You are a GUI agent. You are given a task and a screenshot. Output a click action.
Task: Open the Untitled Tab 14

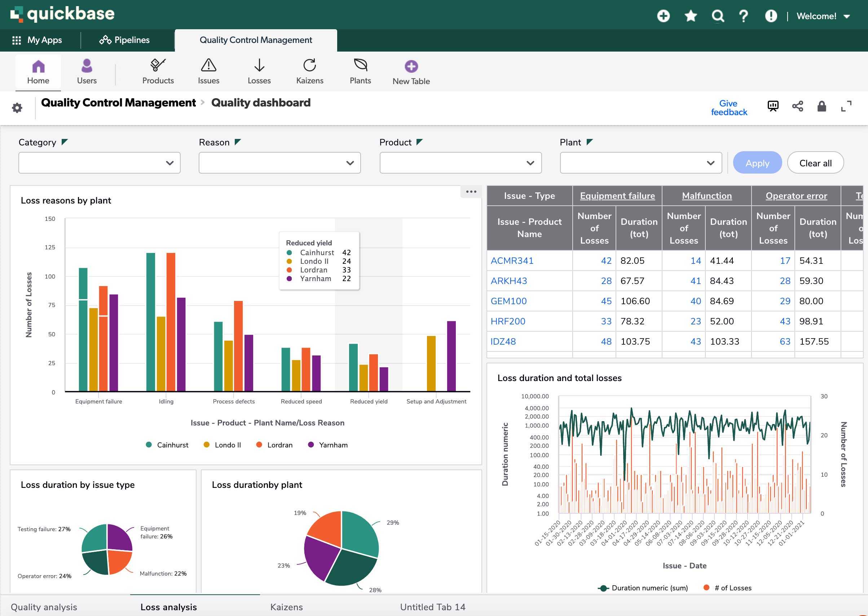432,607
